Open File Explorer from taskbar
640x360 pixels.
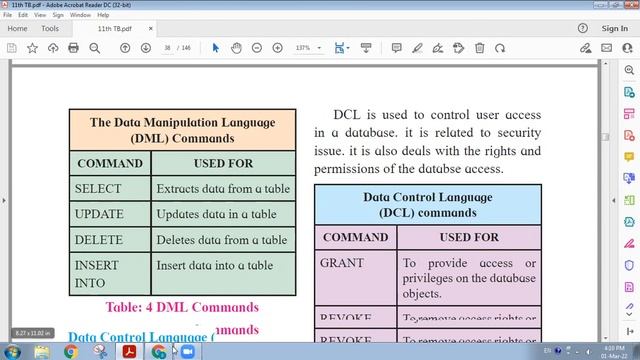[42, 351]
